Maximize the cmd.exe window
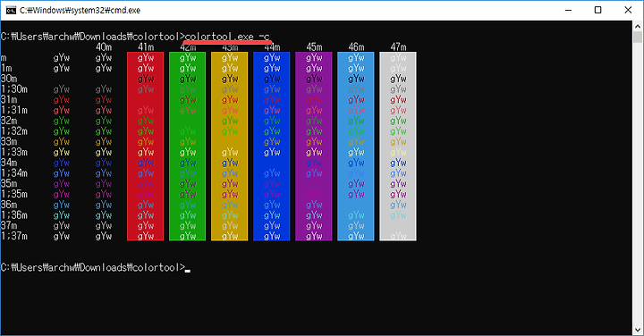 (x=598, y=10)
